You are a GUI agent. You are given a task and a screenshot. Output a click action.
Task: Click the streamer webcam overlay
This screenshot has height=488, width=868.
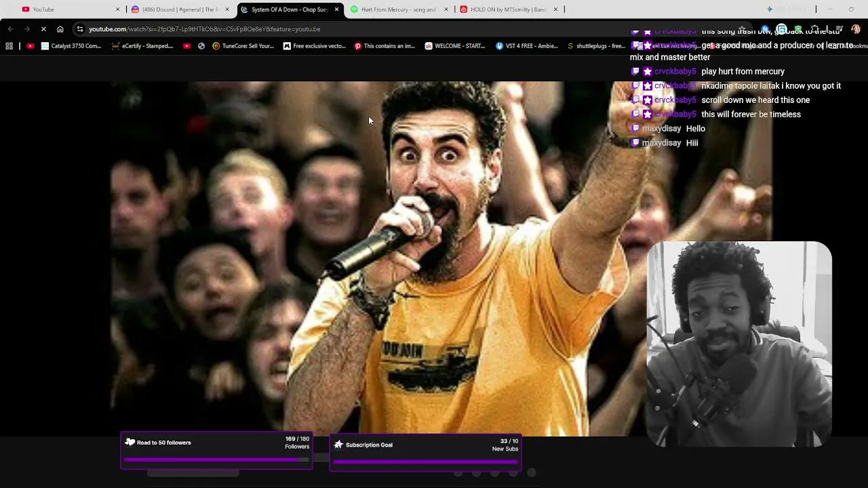click(x=739, y=344)
